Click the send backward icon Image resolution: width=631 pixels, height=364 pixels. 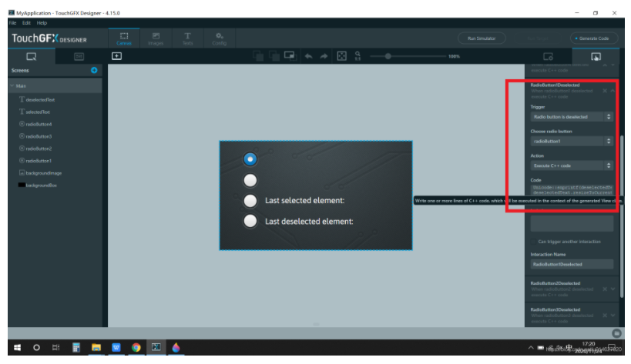coord(258,56)
